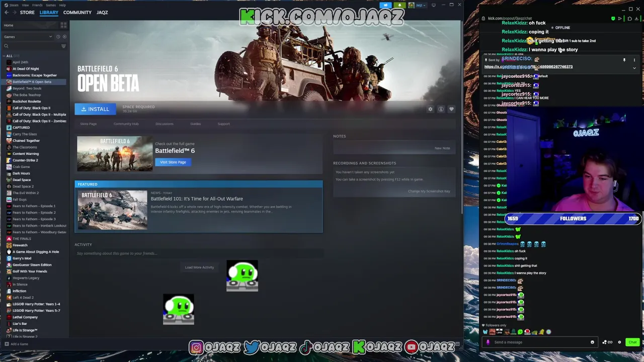Viewport: 644px width, 362px height.
Task: Select the green Kick logo emote in emote row
Action: (520, 332)
